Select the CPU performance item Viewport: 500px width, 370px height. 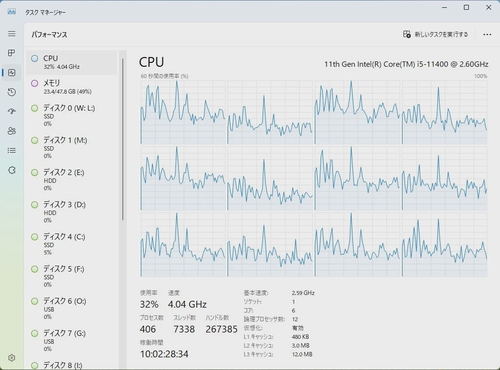pyautogui.click(x=72, y=62)
